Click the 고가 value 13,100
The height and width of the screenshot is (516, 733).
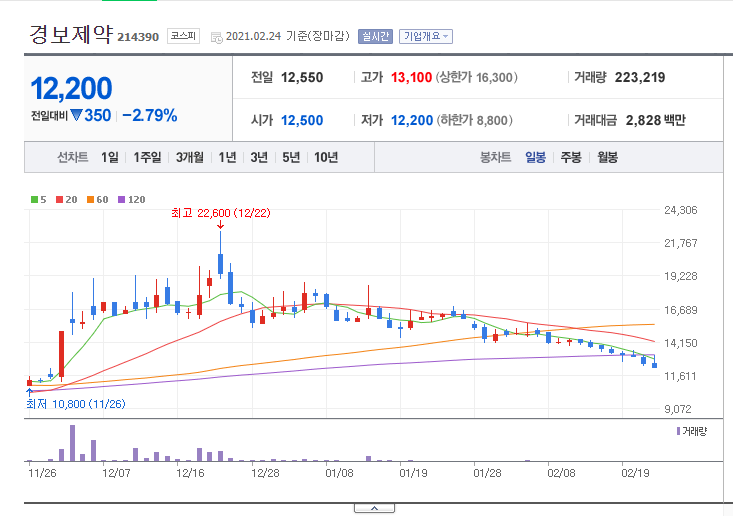(411, 78)
